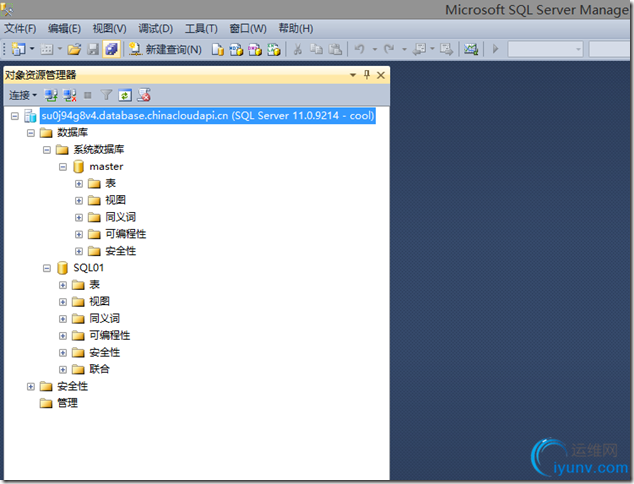Click the Navigate Backward icon
The width and height of the screenshot is (634, 484).
pyautogui.click(x=419, y=49)
